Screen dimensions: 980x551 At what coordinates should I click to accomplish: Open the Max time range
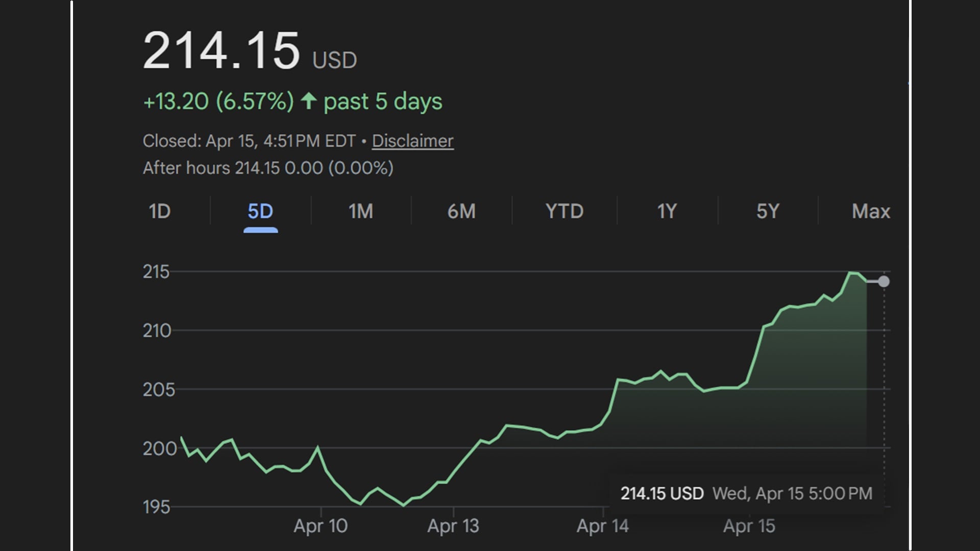click(870, 211)
